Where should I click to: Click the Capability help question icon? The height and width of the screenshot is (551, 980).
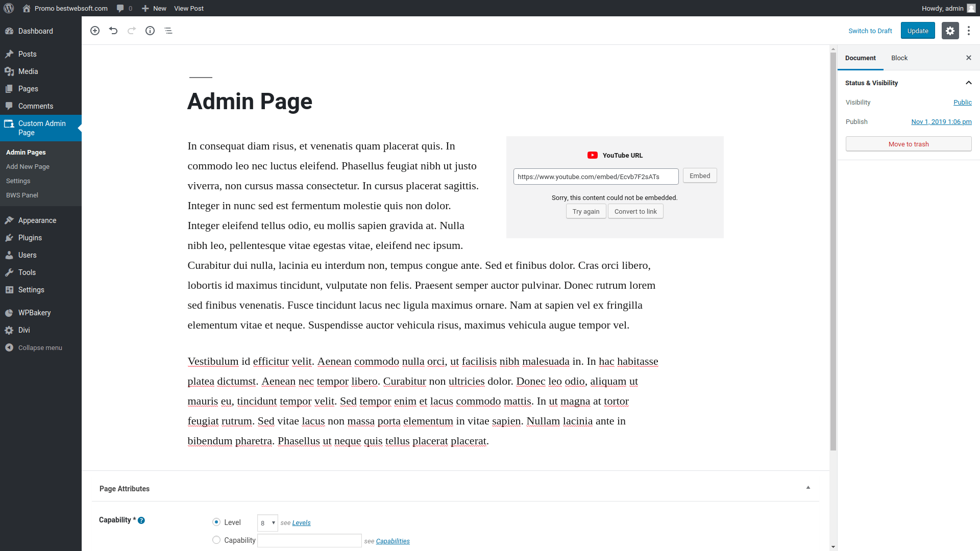click(x=141, y=520)
